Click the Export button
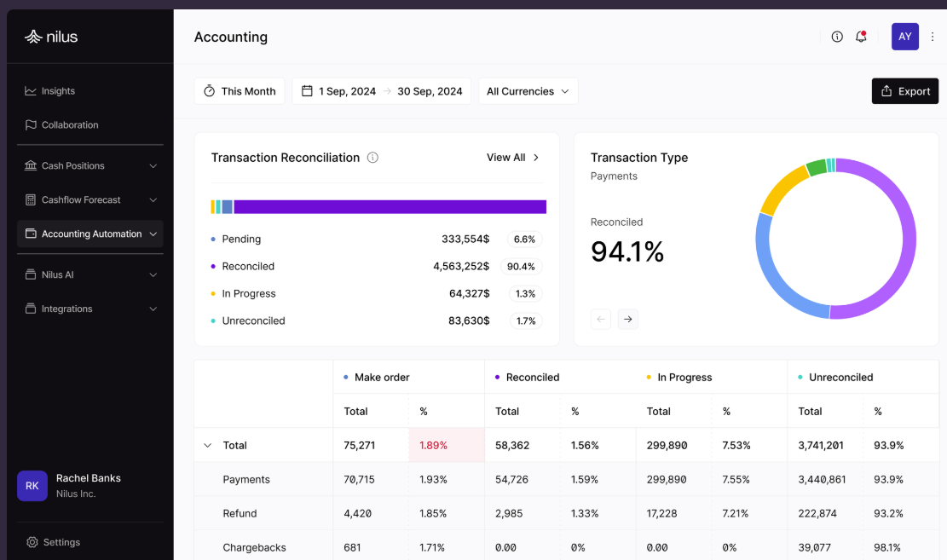This screenshot has height=560, width=947. click(904, 91)
